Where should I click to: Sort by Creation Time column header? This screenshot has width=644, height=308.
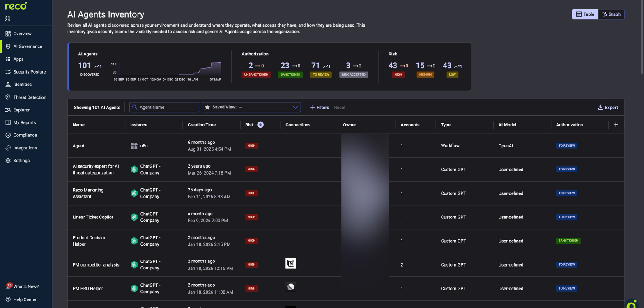[202, 125]
